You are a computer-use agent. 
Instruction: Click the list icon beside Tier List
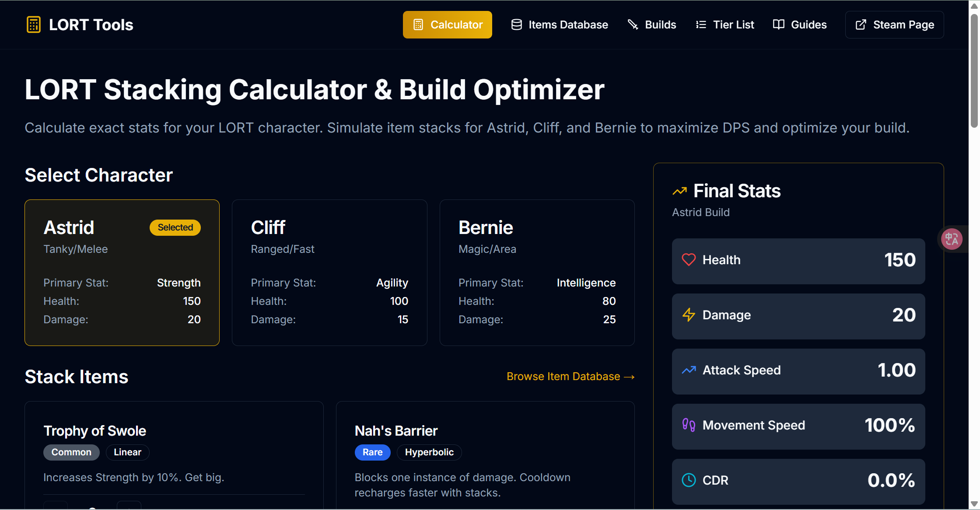(x=701, y=24)
